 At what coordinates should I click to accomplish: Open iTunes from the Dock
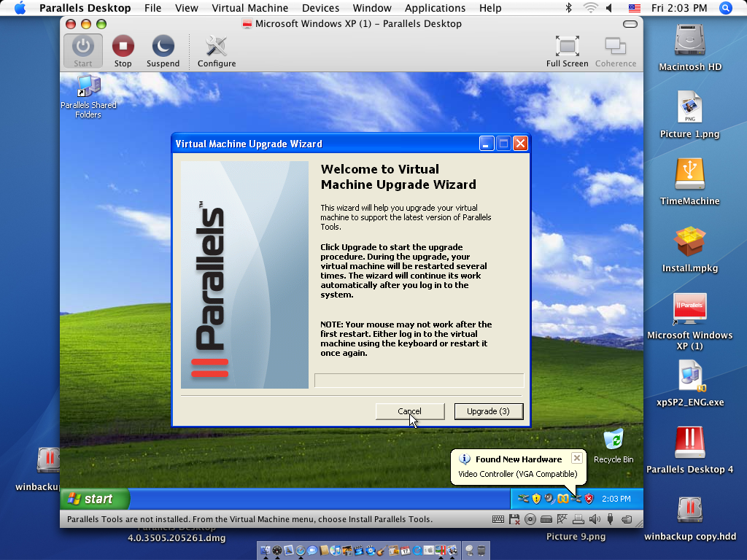point(335,551)
